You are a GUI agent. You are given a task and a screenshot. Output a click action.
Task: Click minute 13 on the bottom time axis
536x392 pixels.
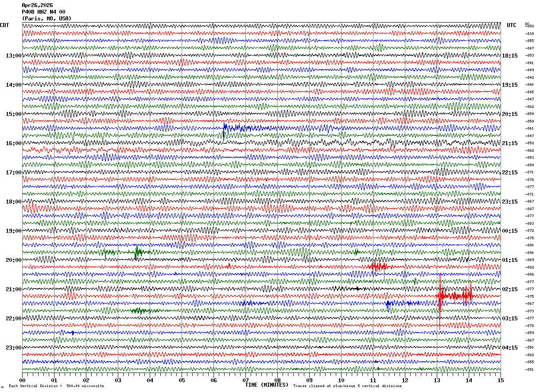point(437,380)
